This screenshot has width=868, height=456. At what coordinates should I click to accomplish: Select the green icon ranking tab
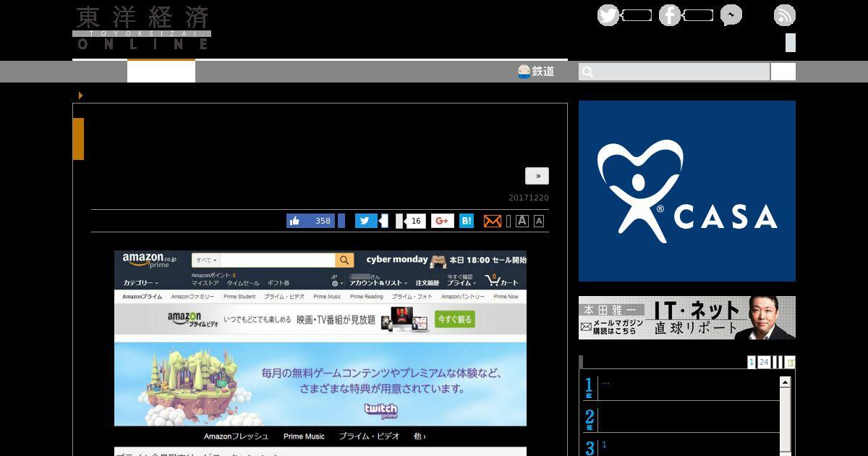pos(791,362)
